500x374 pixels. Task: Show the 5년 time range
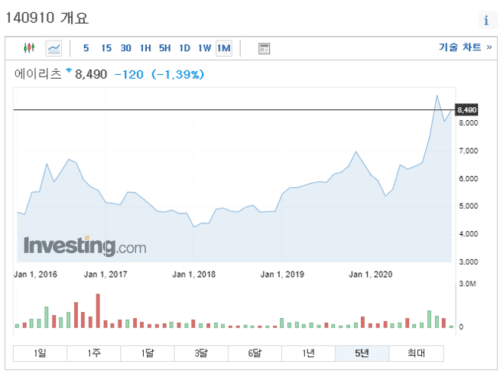coord(362,353)
